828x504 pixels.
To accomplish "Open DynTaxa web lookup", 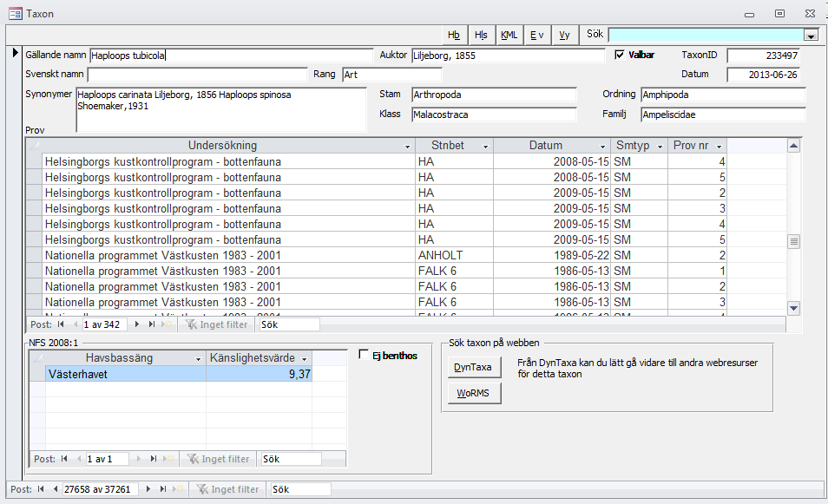I will pos(473,367).
